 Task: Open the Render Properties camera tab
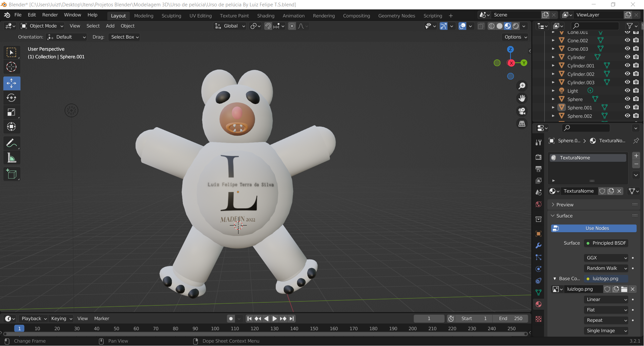coord(538,157)
